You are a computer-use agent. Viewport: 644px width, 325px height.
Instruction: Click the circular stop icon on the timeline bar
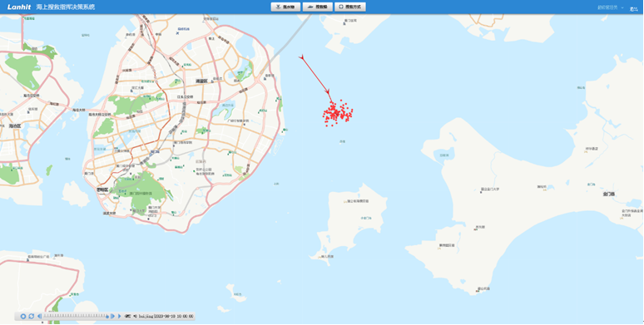23,316
